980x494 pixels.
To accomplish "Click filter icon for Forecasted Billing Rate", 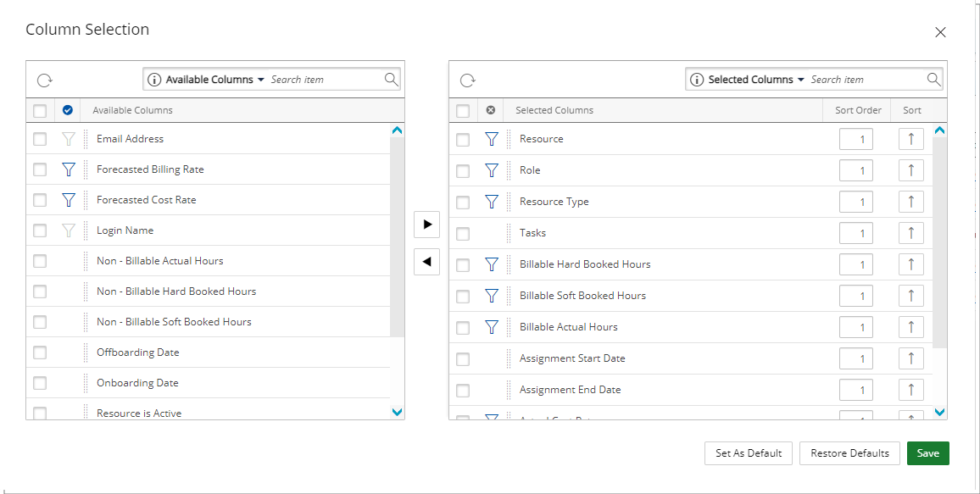I will pos(69,169).
